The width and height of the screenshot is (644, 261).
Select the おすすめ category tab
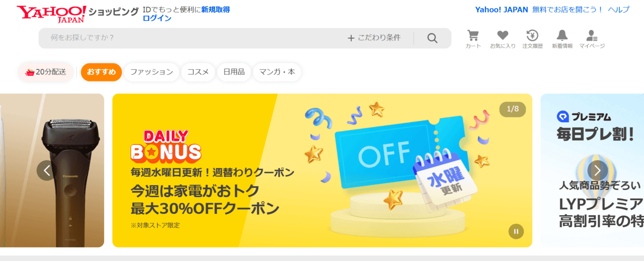point(101,72)
